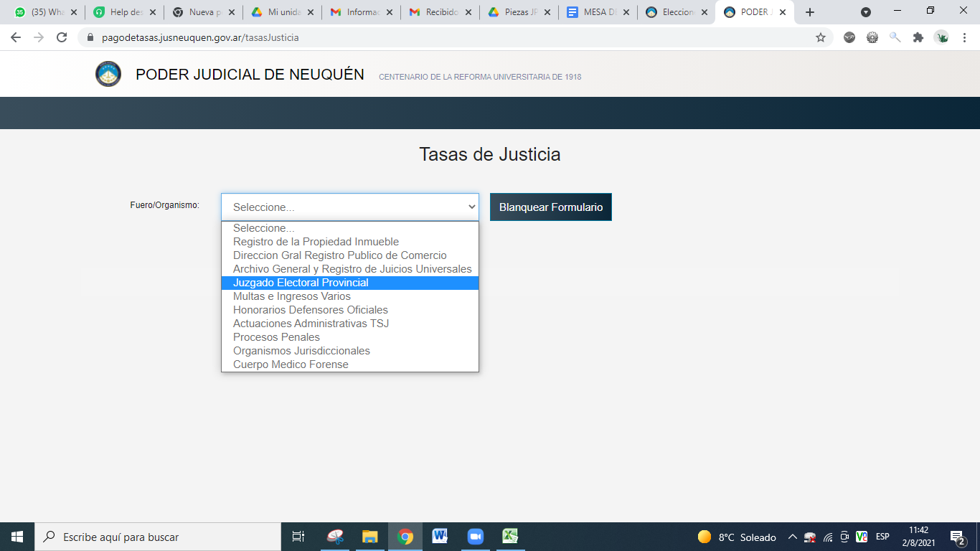The image size is (980, 551).
Task: Click the browser back arrow button
Action: pyautogui.click(x=16, y=37)
